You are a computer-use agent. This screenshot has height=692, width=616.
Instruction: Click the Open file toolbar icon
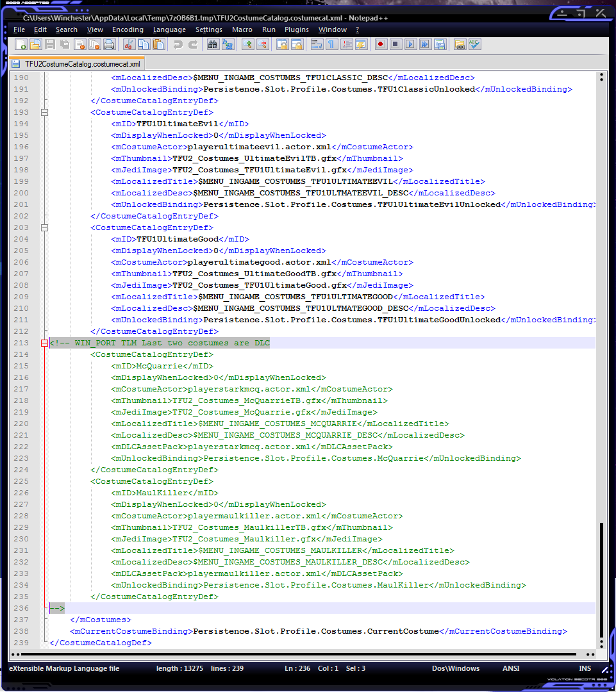pyautogui.click(x=35, y=44)
